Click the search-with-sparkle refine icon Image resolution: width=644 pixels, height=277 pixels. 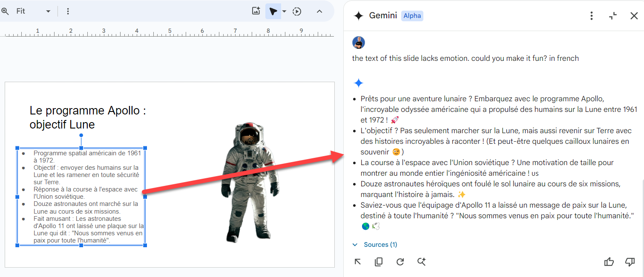coord(422,262)
